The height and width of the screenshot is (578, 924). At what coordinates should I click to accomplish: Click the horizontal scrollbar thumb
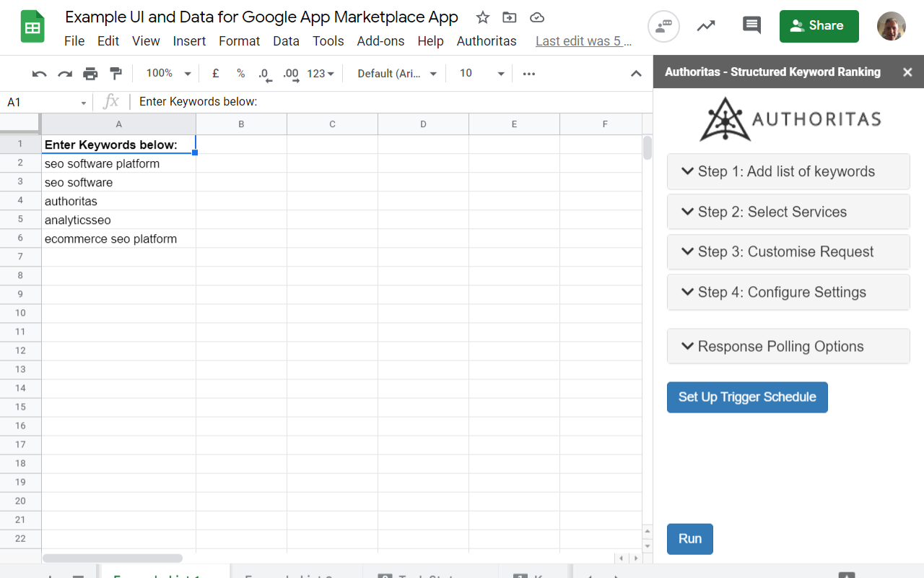click(113, 558)
